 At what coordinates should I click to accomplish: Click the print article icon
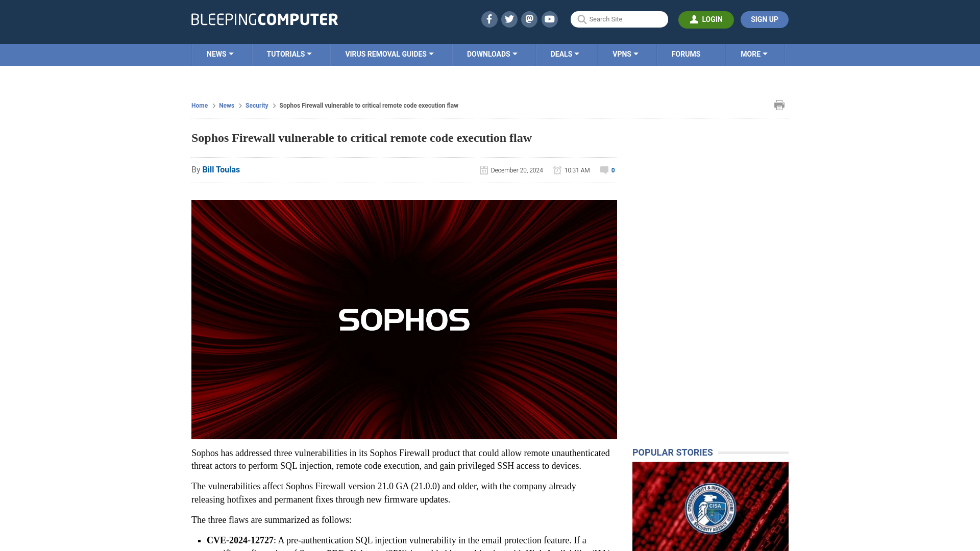click(779, 105)
